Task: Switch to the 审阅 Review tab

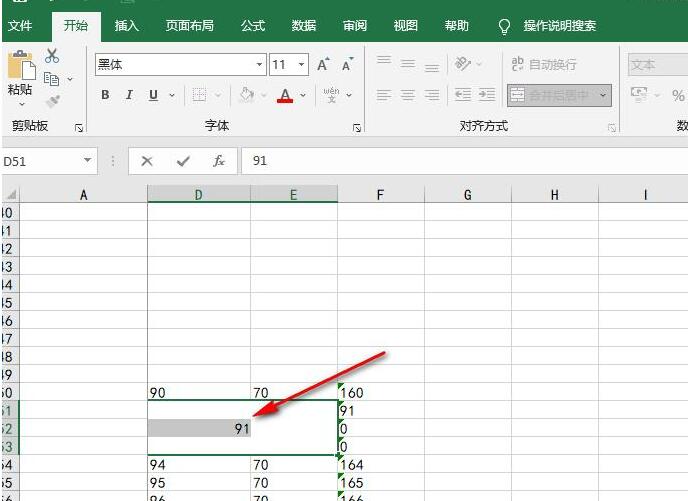Action: pos(355,26)
